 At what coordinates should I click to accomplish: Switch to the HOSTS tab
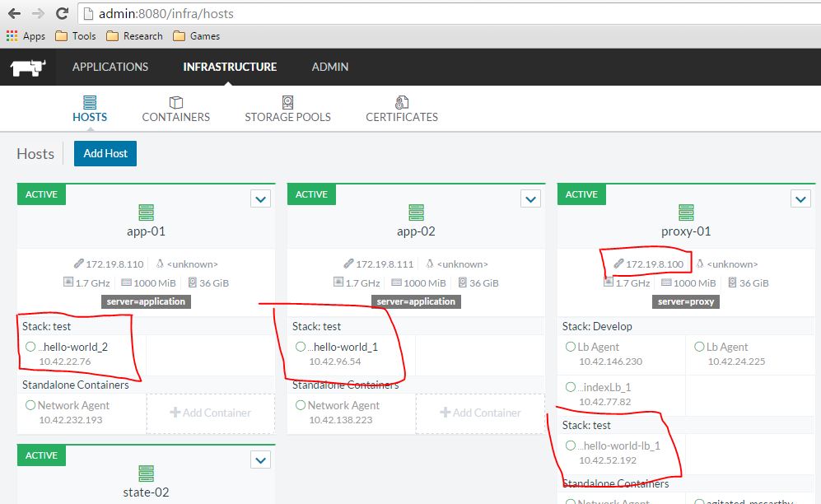pos(90,109)
